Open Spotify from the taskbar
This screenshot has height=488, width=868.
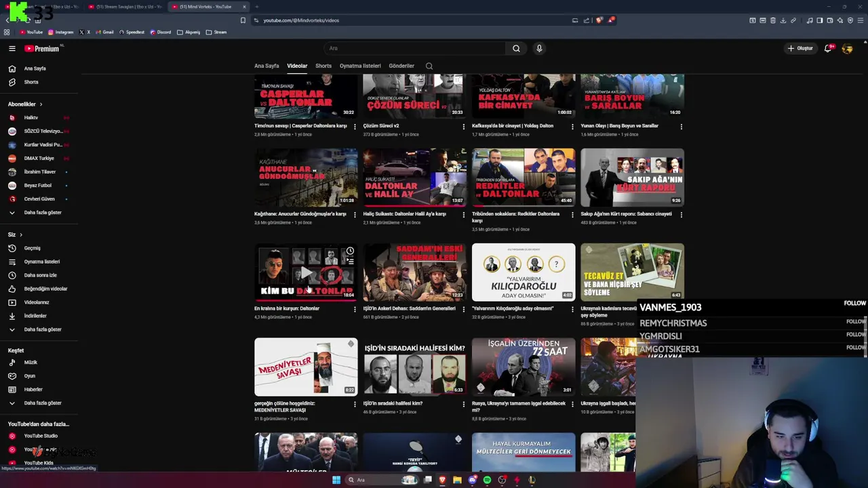[x=487, y=480]
